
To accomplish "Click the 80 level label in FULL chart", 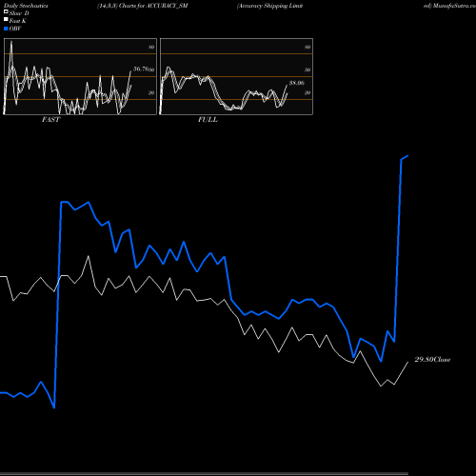I will (x=307, y=47).
